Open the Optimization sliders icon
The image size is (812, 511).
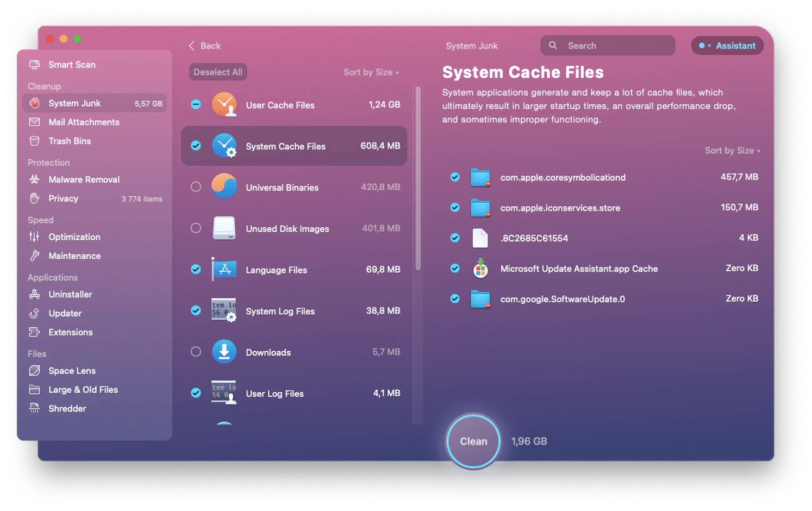click(x=34, y=237)
